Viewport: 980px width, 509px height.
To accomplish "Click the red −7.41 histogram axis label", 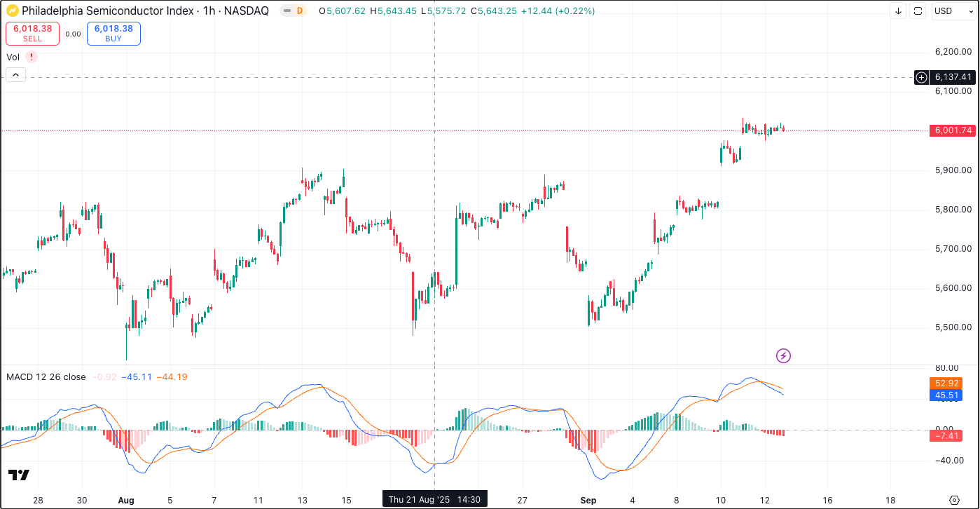I will tap(944, 436).
